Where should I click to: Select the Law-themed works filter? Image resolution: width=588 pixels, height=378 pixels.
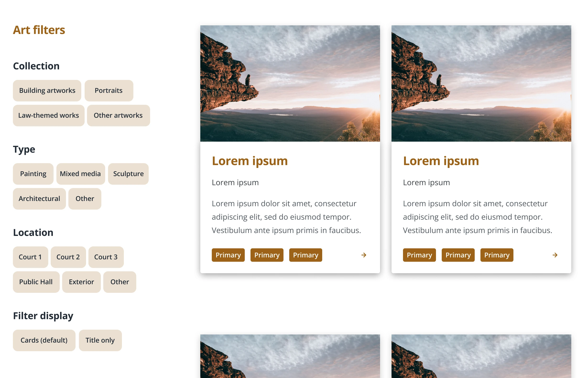[x=49, y=115]
